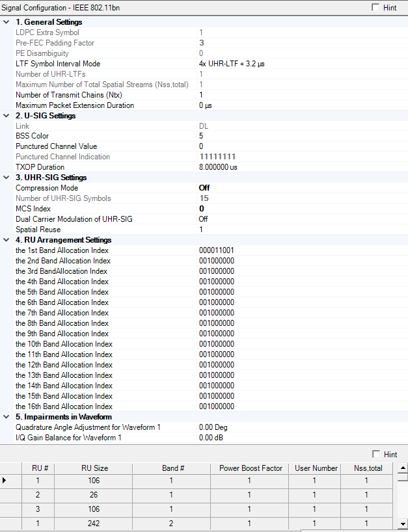Edit Number of Transmit Chains value
This screenshot has width=408, height=532.
[302, 95]
